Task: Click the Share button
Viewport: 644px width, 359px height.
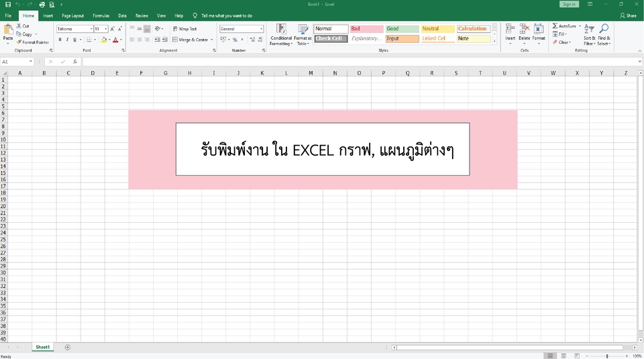Action: tap(629, 15)
